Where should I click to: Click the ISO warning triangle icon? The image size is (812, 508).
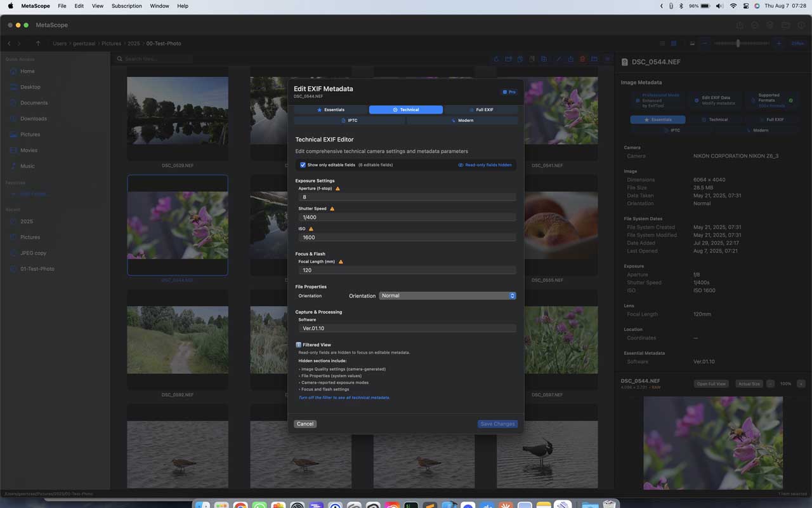pyautogui.click(x=311, y=229)
